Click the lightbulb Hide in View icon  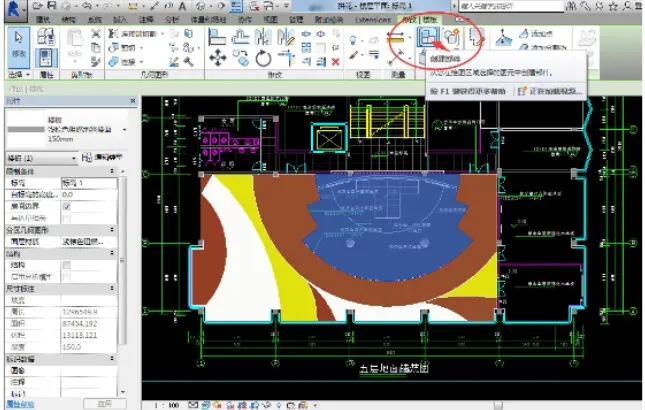(x=353, y=40)
